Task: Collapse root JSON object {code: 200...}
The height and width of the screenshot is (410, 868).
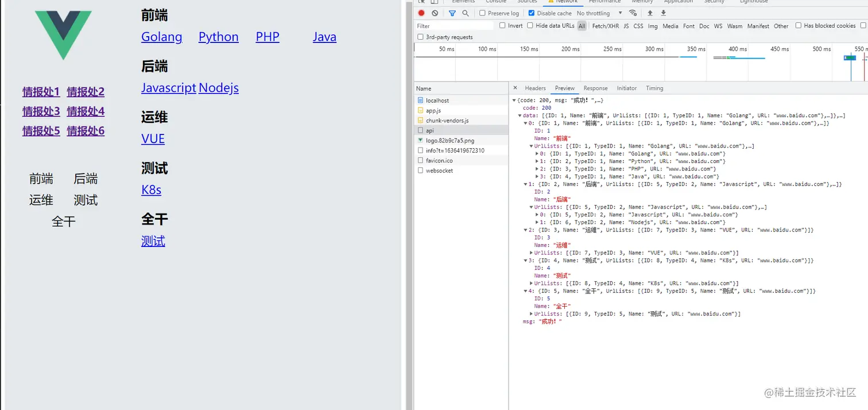Action: (514, 100)
